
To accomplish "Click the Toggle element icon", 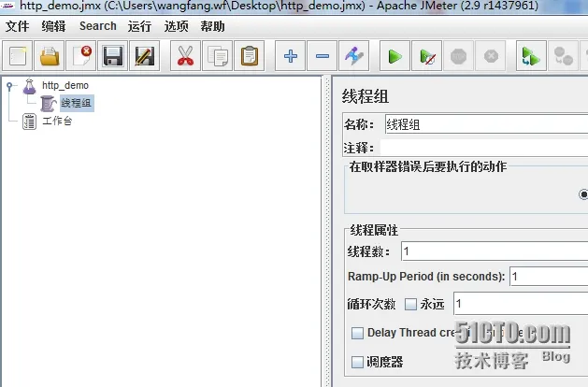I will [x=353, y=56].
